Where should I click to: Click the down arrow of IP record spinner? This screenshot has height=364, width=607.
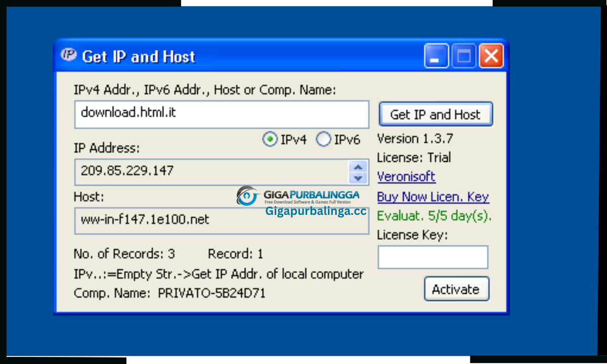point(358,177)
